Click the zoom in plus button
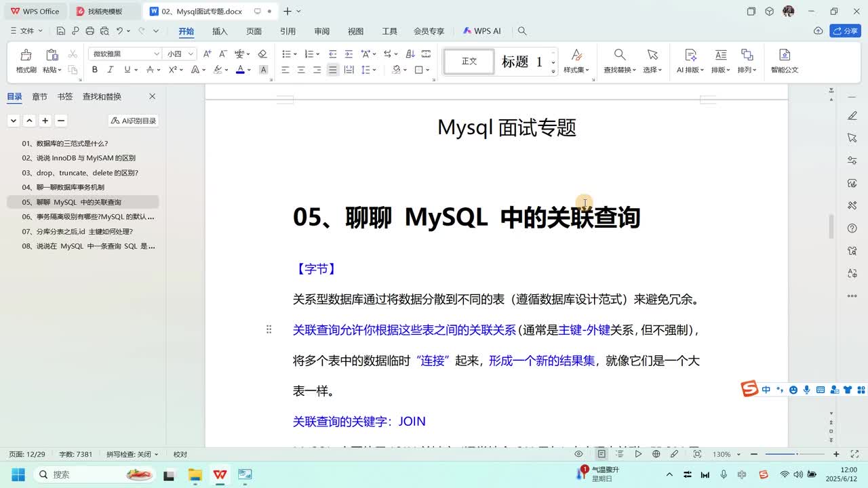Viewport: 868px width, 488px height. point(836,454)
